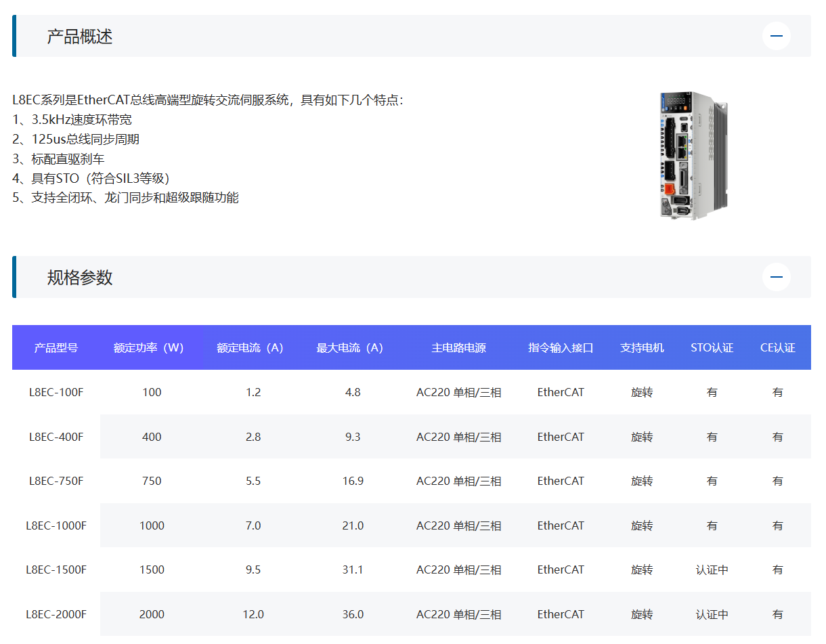The width and height of the screenshot is (826, 644).
Task: Collapse the 产品概述 section with minus icon
Action: [776, 36]
